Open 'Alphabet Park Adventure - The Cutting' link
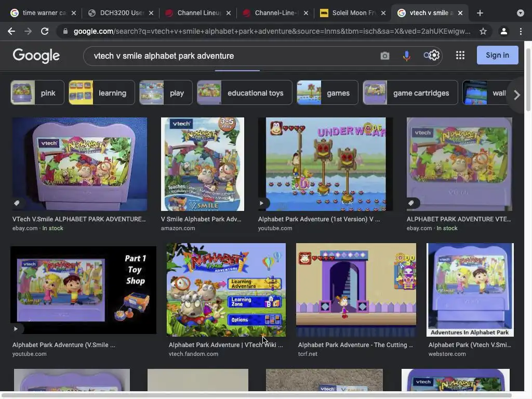Image resolution: width=532 pixels, height=399 pixels. (x=355, y=345)
